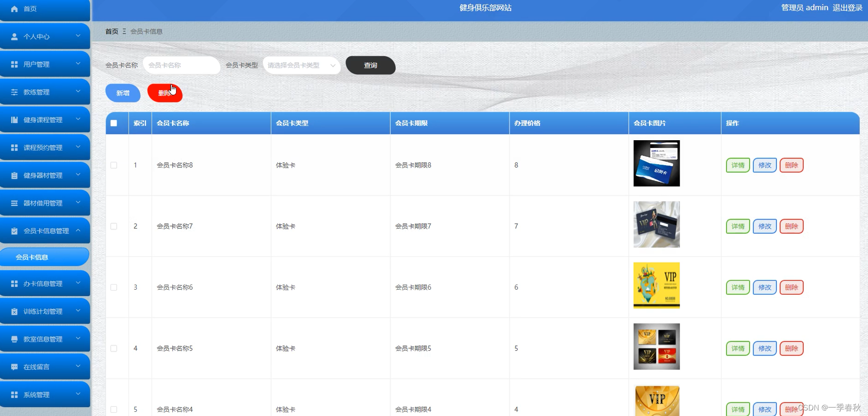Click the 健身器材管理 document icon
Screen dimensions: 868x416
pyautogui.click(x=14, y=174)
